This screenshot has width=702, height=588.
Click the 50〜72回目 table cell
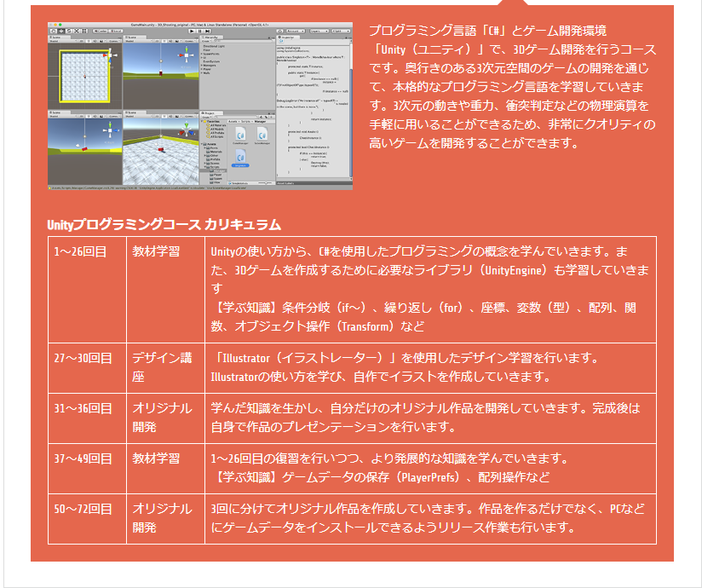coord(87,519)
